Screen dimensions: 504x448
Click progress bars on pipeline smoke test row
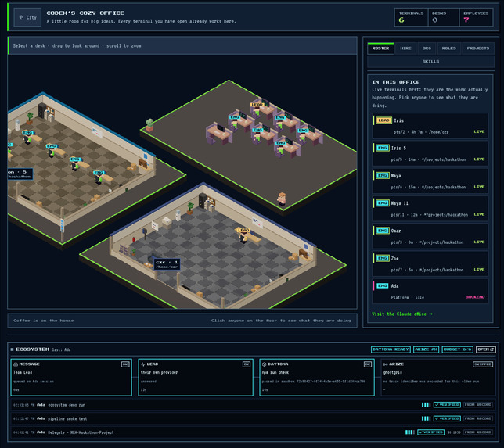pos(426,418)
